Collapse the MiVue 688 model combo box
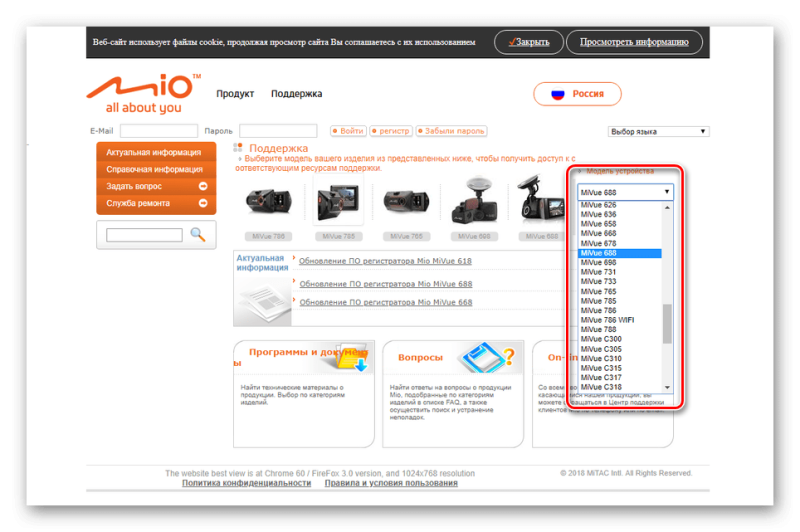The image size is (800, 532). click(x=625, y=192)
